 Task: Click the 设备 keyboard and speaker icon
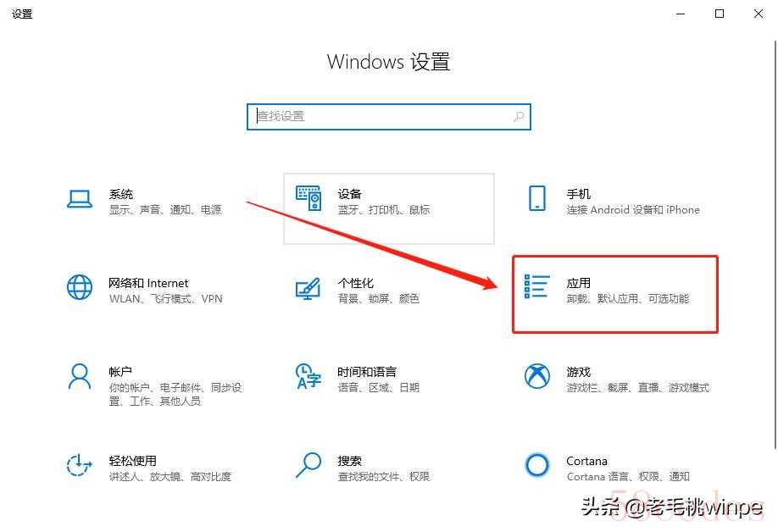pyautogui.click(x=308, y=198)
